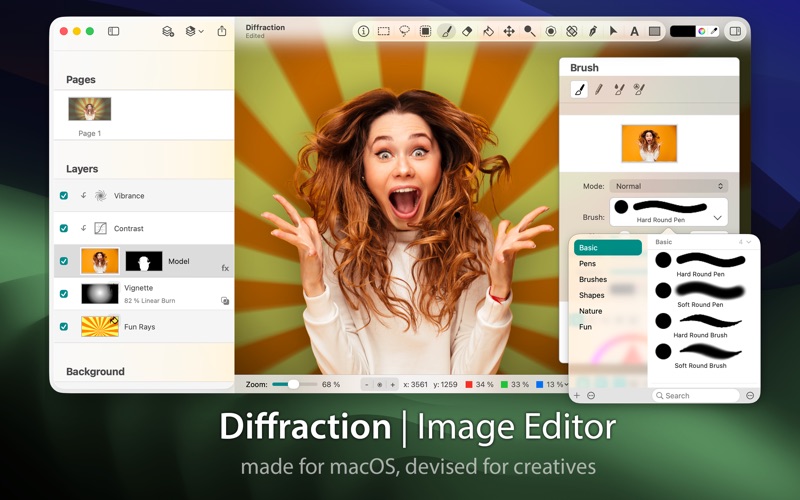This screenshot has width=800, height=500.
Task: Choose the fourth brush mode icon in Brush panel
Action: point(639,90)
